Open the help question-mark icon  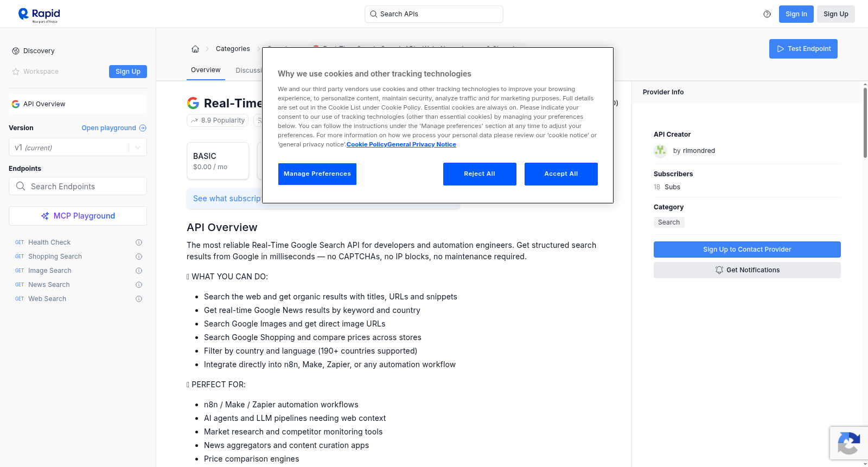767,14
